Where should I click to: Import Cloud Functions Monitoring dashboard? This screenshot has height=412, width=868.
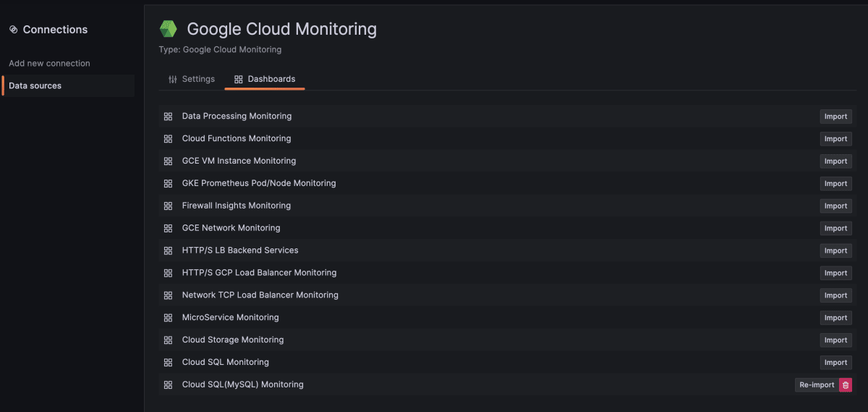(x=835, y=139)
